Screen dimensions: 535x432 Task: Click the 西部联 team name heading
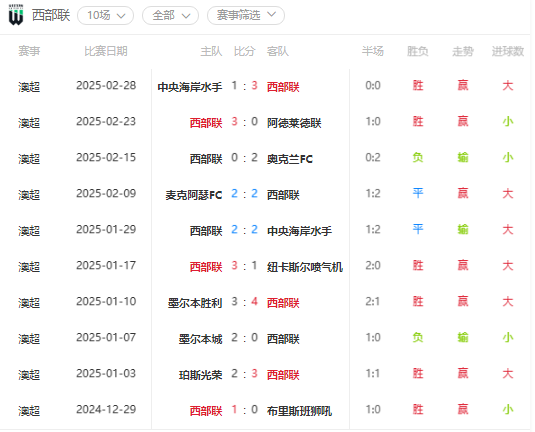tap(51, 15)
